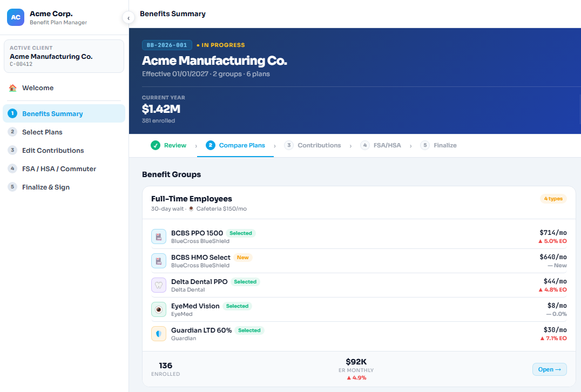The height and width of the screenshot is (392, 581).
Task: Click the Delta Dental tooth icon
Action: [x=159, y=285]
